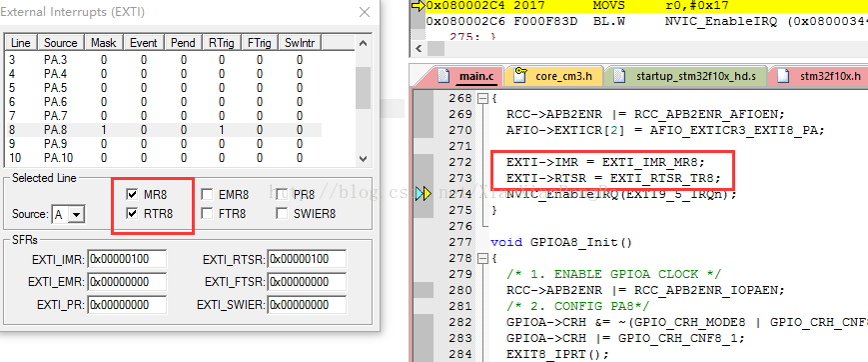Click the startup_stm32f10x_hd.s tab file icon
Viewport: 868px width, 362px height.
620,75
